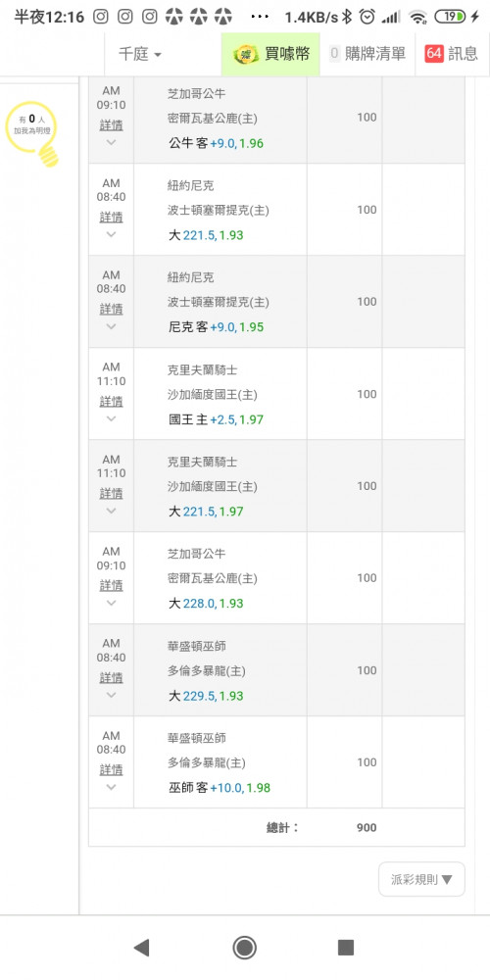Expand chevron under 公牛 客 +9.0 row
Screen dimensions: 490x980
(112, 142)
